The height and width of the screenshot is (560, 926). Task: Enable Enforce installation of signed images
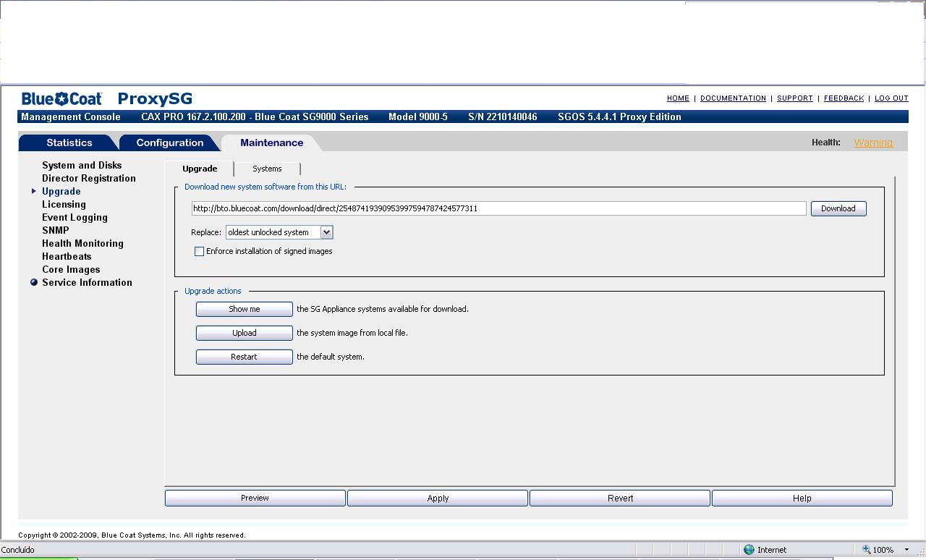199,251
